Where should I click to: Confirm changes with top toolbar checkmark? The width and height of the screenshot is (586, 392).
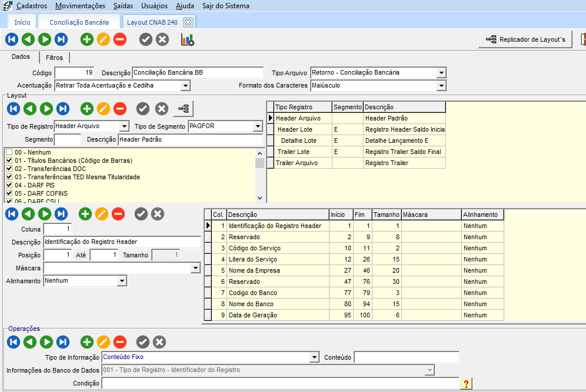click(x=146, y=39)
